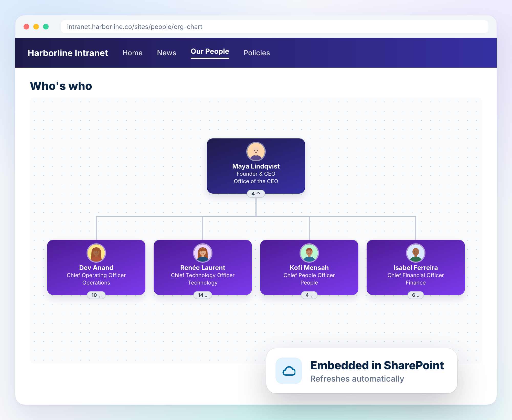This screenshot has height=420, width=512.
Task: Click the name Dev Anand
Action: (x=96, y=268)
